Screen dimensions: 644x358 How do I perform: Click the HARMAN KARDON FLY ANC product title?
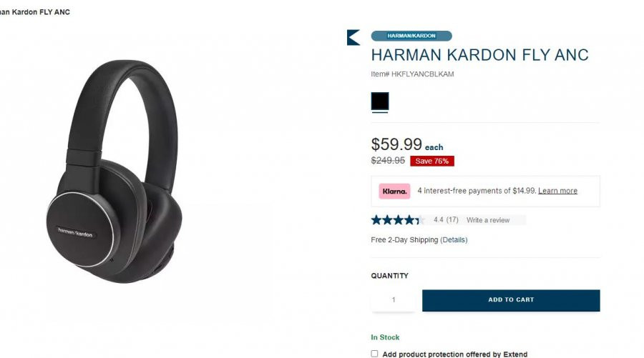pos(479,55)
